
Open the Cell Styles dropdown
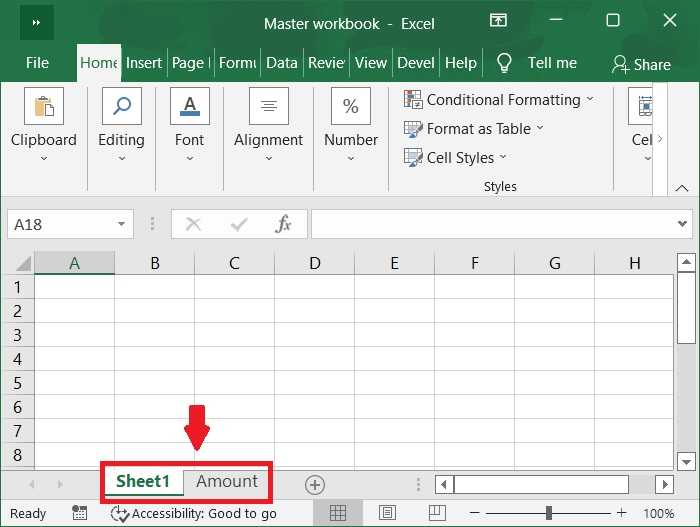point(503,156)
